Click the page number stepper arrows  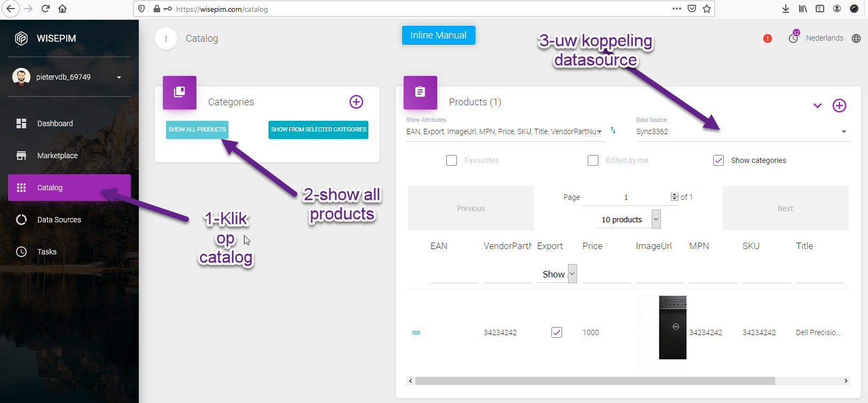click(x=675, y=197)
